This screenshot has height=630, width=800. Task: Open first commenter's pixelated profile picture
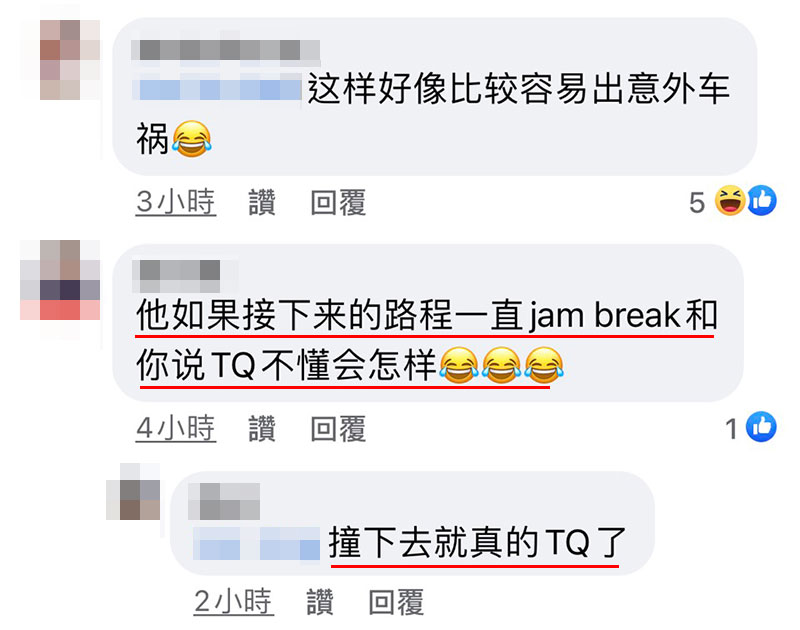click(x=60, y=60)
